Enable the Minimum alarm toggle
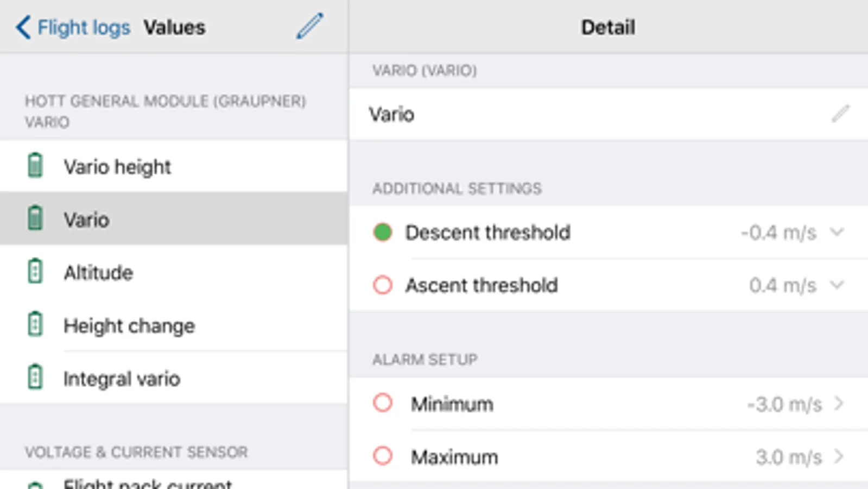 point(383,403)
